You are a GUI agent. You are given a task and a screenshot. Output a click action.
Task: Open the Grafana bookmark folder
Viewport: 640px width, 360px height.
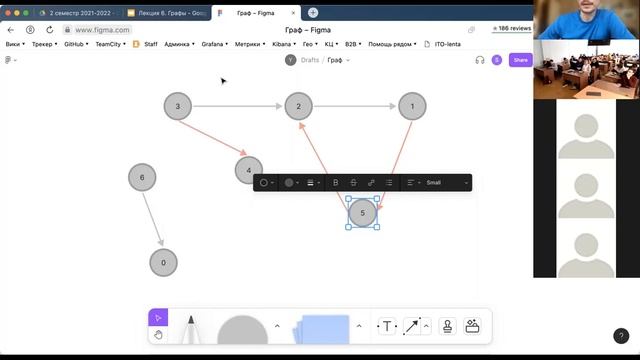point(215,44)
